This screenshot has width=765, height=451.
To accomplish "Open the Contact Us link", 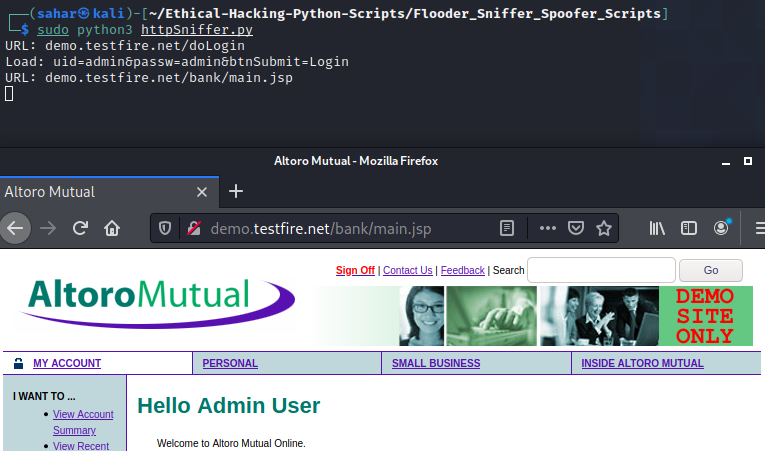I will 407,270.
